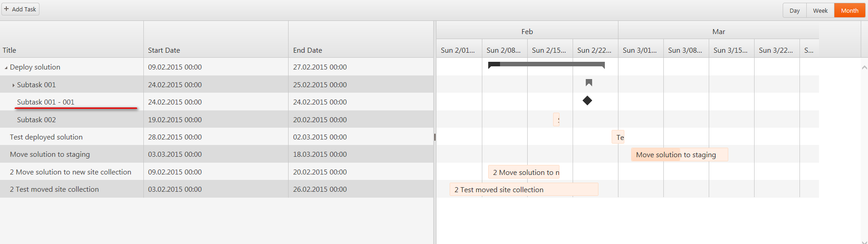Click the plus icon on Add Task

pos(6,9)
